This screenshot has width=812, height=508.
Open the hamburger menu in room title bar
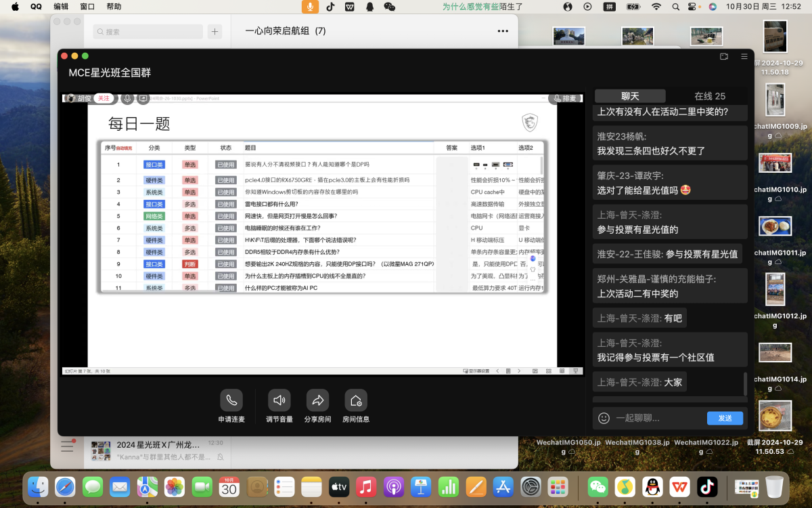coord(744,56)
